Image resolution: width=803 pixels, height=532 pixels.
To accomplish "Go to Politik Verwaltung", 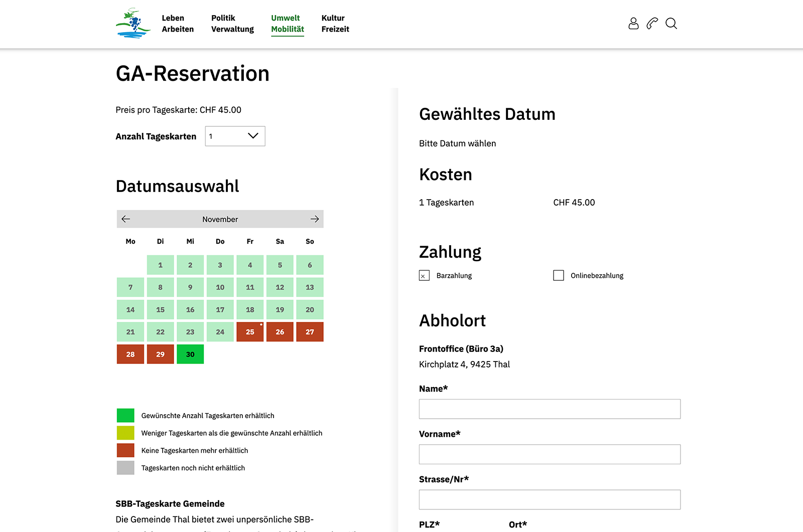I will [232, 24].
